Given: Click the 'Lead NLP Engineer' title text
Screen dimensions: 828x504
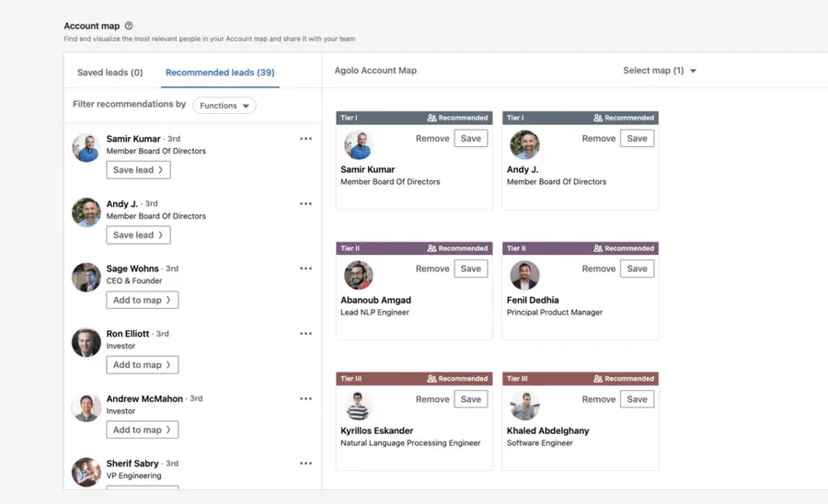Looking at the screenshot, I should pyautogui.click(x=375, y=313).
